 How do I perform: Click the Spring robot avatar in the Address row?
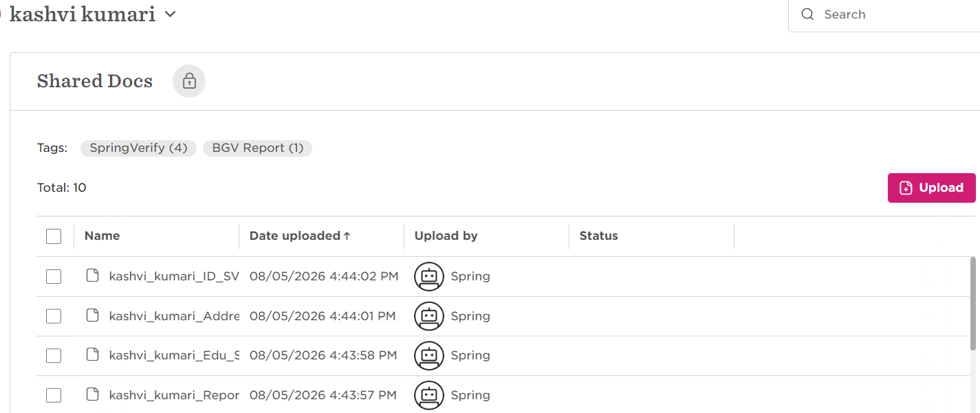point(429,316)
